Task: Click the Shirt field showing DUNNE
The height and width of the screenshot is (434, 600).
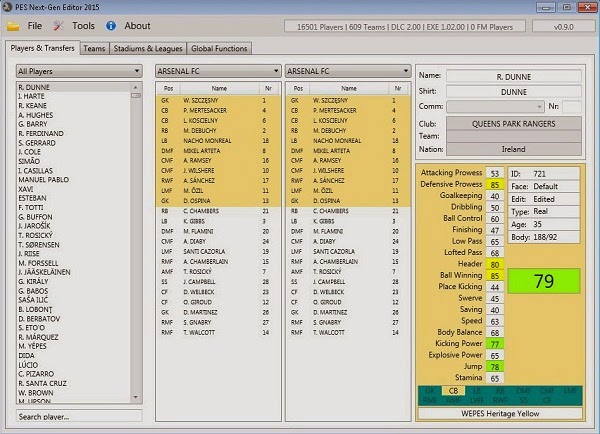Action: pos(514,92)
